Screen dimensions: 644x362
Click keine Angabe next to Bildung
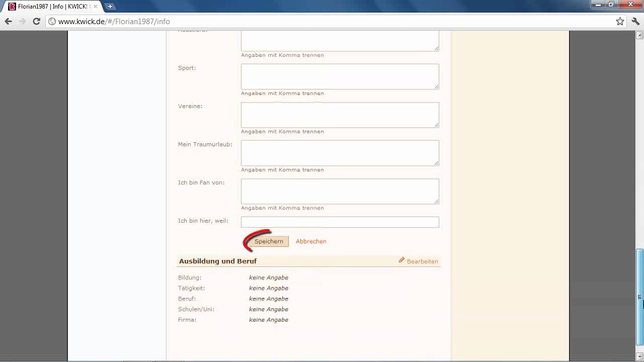point(269,278)
